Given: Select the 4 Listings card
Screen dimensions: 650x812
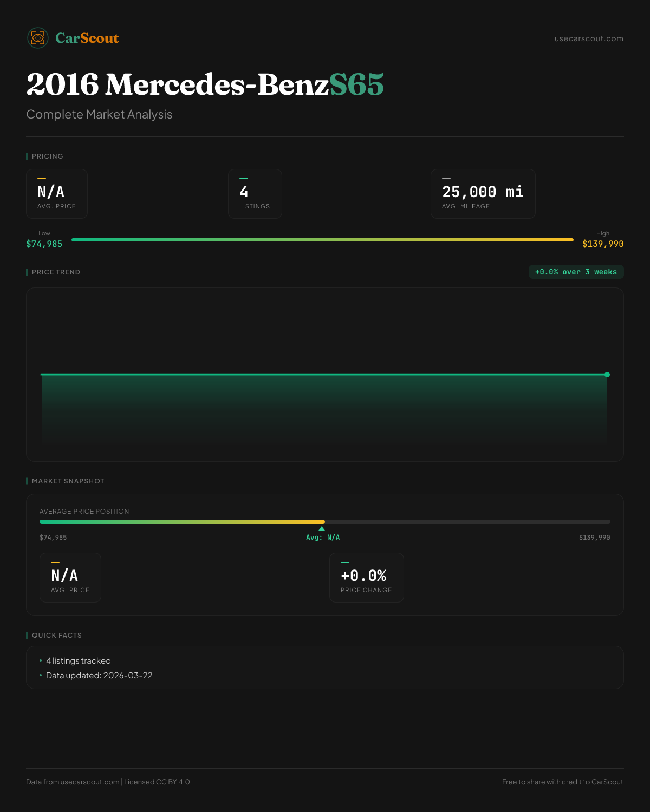Looking at the screenshot, I should tap(255, 194).
